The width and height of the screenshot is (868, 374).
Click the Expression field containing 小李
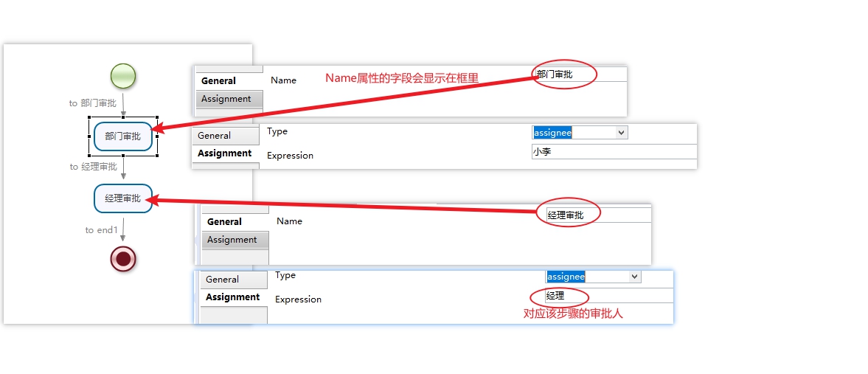pyautogui.click(x=614, y=152)
